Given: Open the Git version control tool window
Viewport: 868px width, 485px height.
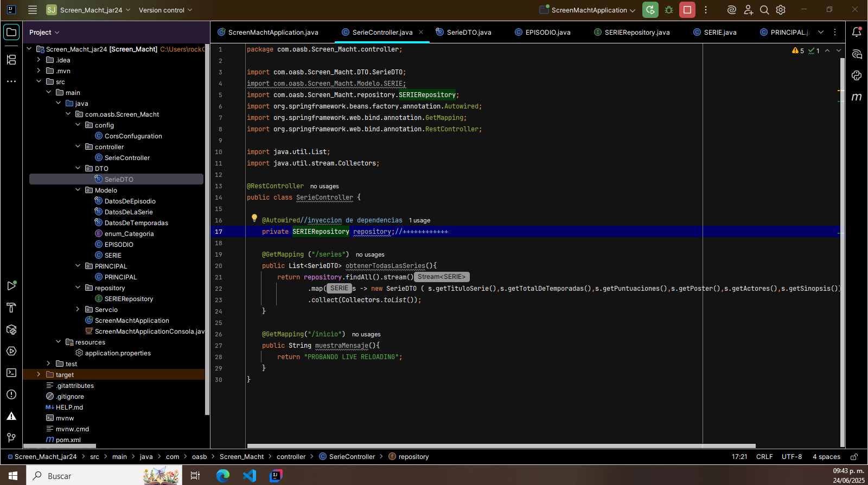Looking at the screenshot, I should pos(11,438).
